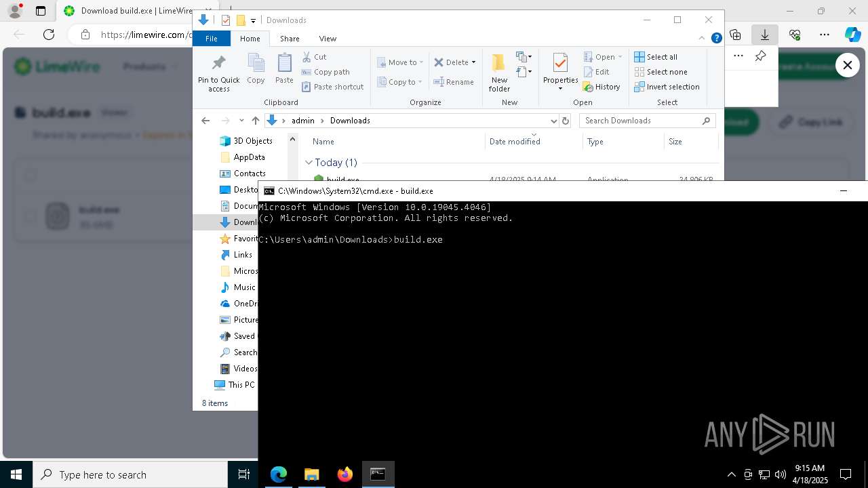Click Cut in the Clipboard group

[314, 57]
